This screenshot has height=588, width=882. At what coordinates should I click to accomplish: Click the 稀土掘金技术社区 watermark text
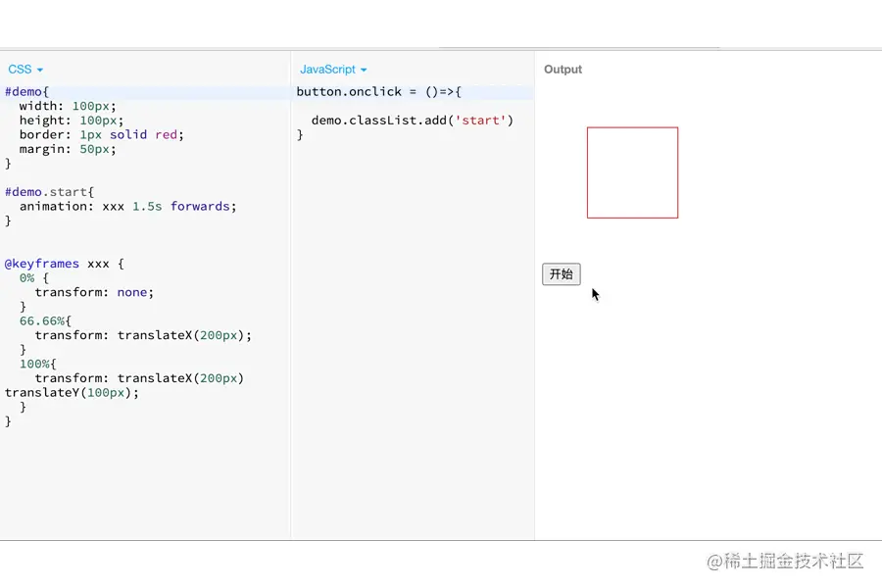[794, 562]
